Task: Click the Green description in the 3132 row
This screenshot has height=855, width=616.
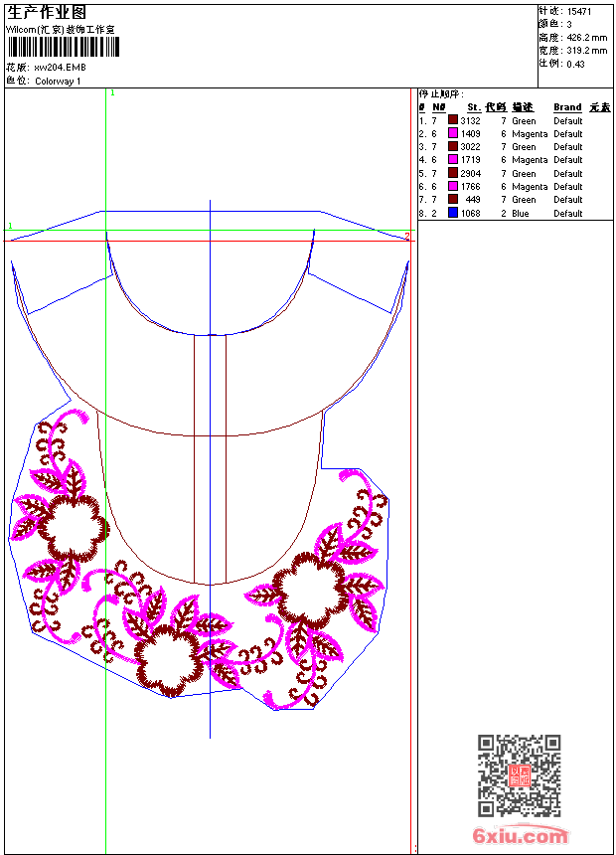Action: pos(524,121)
